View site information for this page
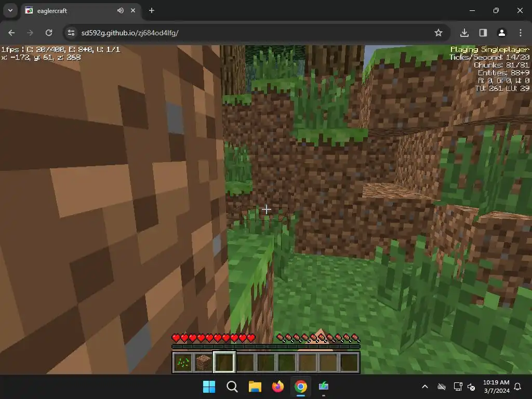Screen dimensions: 532x399 coord(71,33)
